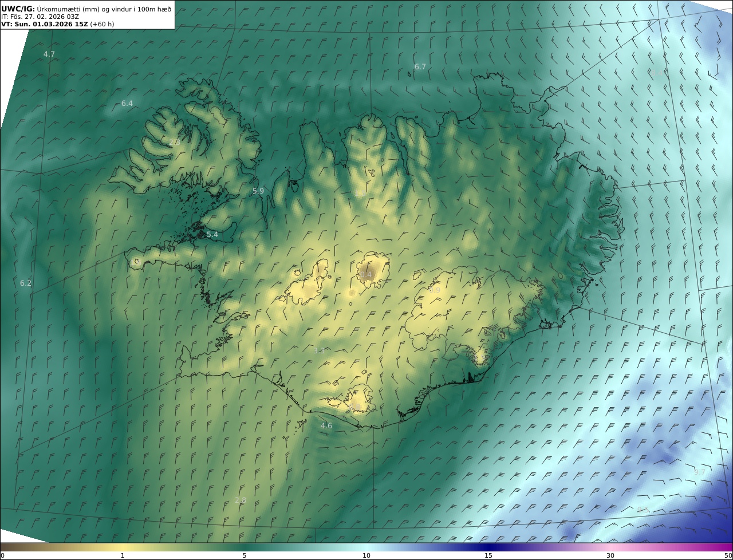Click the 9.7 value in the southeast

(700, 472)
